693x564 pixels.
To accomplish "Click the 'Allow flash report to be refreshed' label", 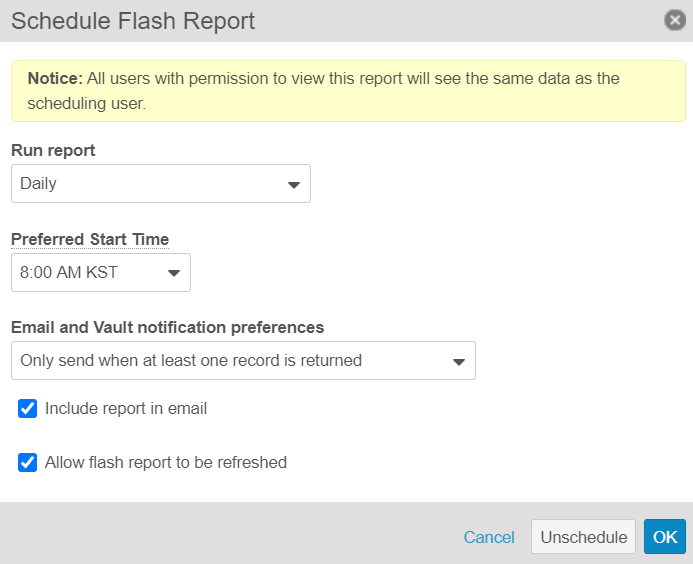I will pyautogui.click(x=166, y=462).
